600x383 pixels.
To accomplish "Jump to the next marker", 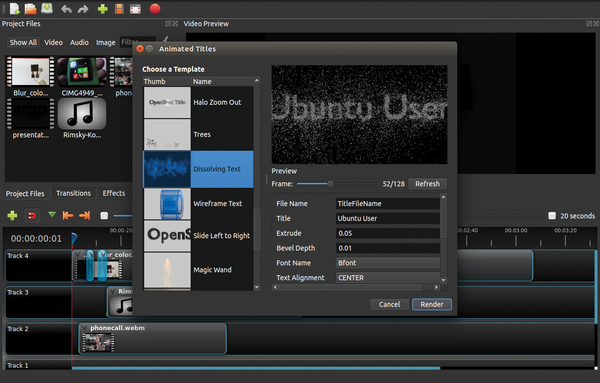I will 85,215.
